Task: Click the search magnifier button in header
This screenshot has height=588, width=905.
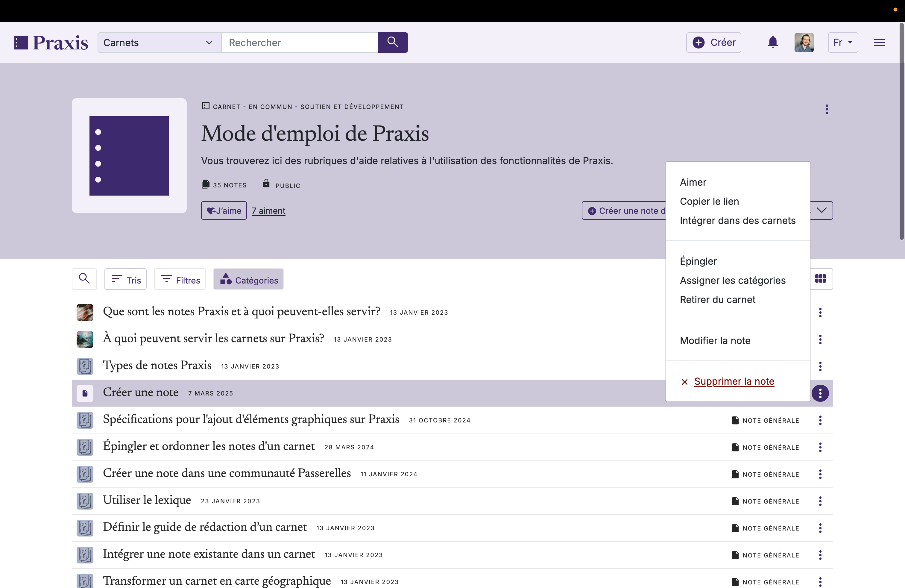Action: [392, 42]
